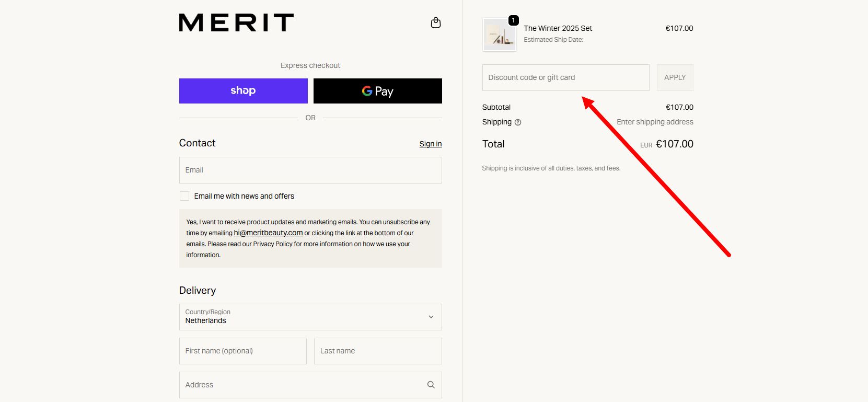Click the Total €107.00 amount
The width and height of the screenshot is (868, 402).
675,144
